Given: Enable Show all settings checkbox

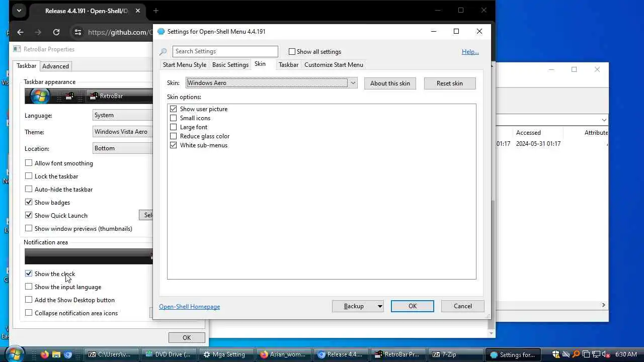Looking at the screenshot, I should point(292,51).
